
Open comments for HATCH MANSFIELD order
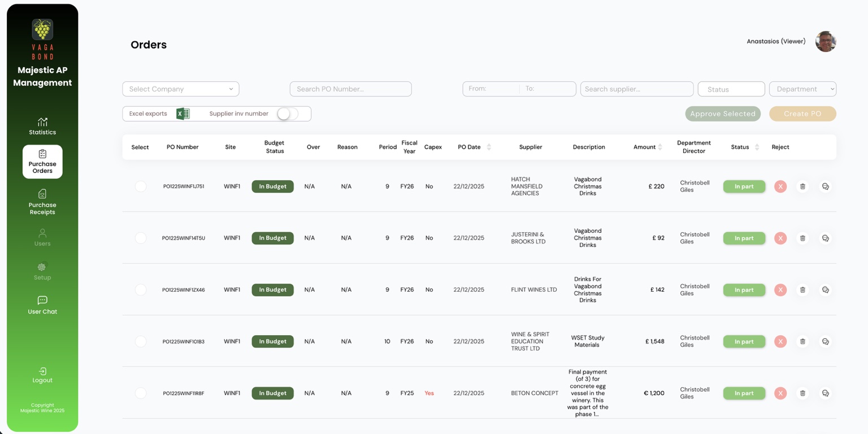pyautogui.click(x=825, y=186)
